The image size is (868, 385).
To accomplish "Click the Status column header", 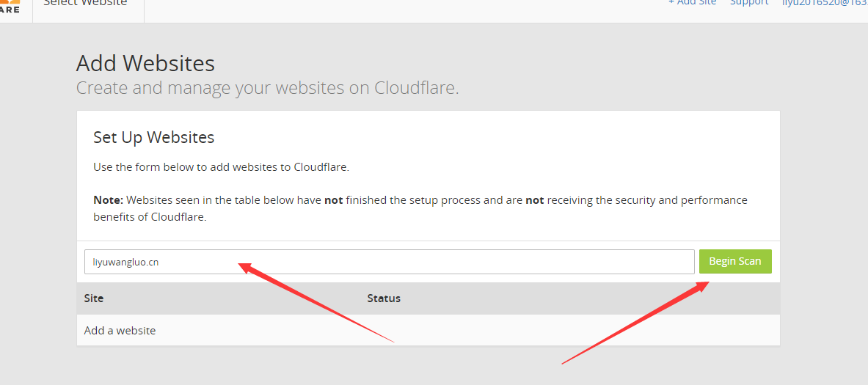I will pyautogui.click(x=384, y=298).
